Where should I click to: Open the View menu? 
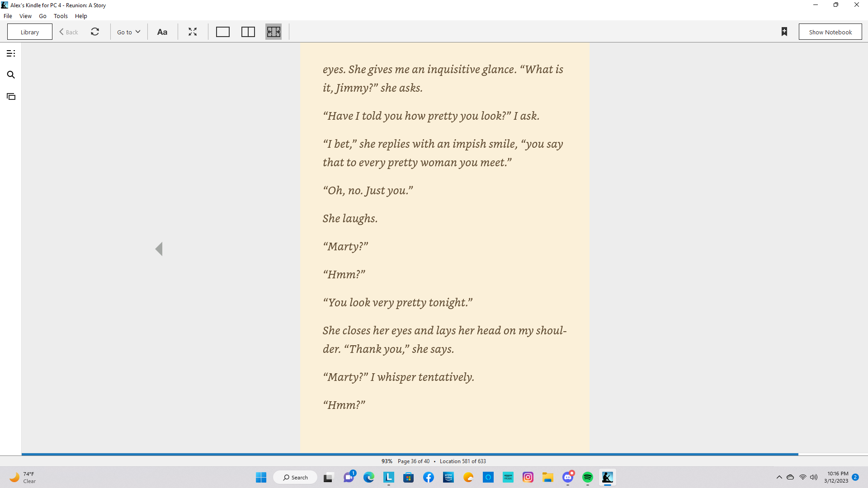tap(25, 16)
